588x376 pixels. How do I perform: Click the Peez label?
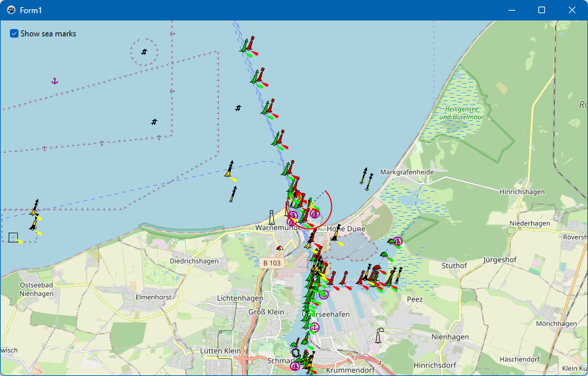[x=415, y=299]
